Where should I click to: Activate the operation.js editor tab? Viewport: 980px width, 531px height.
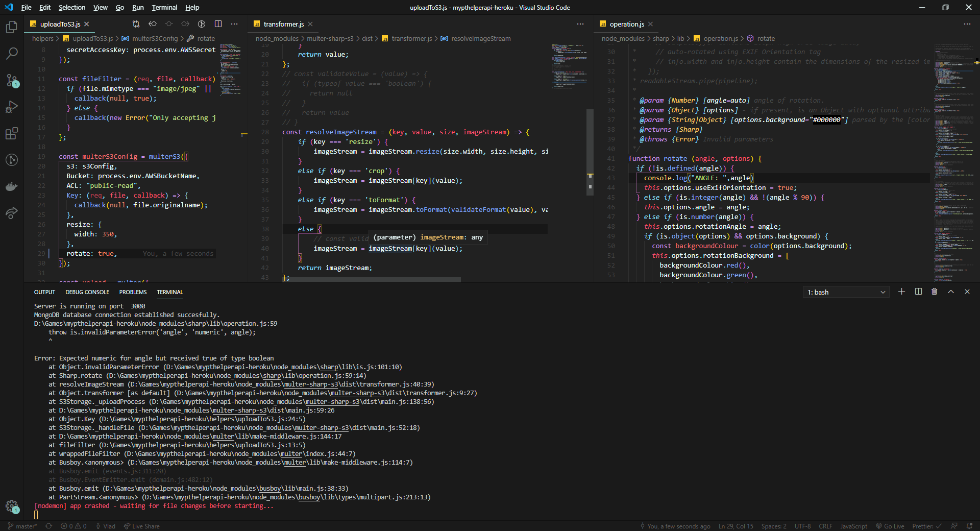[627, 24]
